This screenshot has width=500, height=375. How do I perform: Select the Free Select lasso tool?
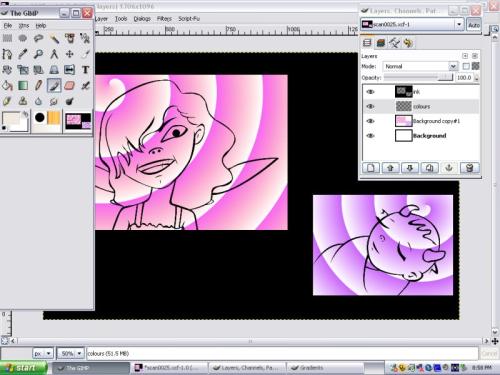[38, 38]
